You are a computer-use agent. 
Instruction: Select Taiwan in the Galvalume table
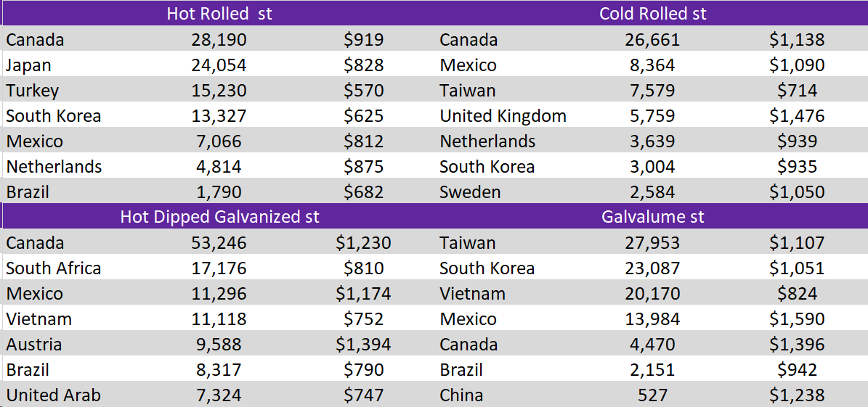tap(468, 243)
